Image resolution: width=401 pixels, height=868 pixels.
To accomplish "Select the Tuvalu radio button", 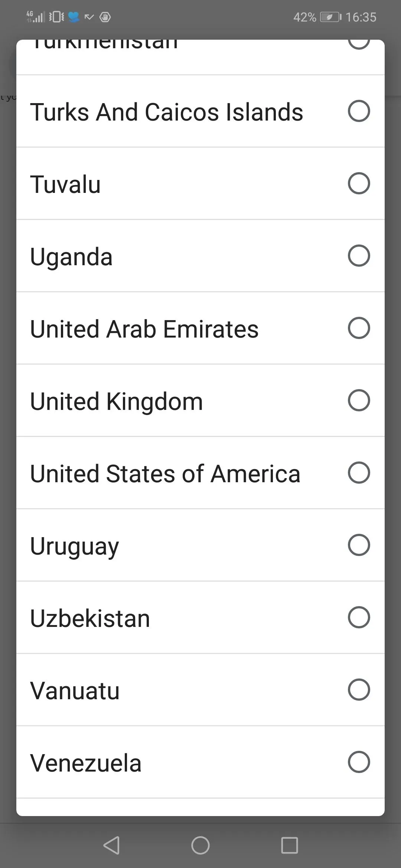I will [359, 183].
